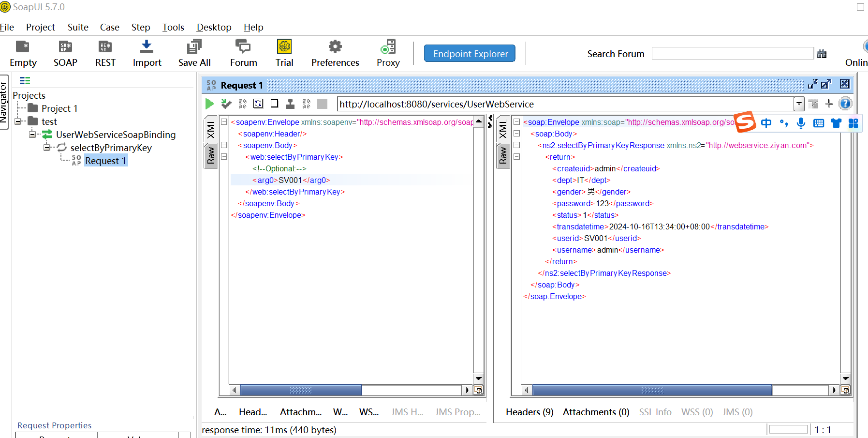Open the request Head... tab
The image size is (868, 438).
253,412
